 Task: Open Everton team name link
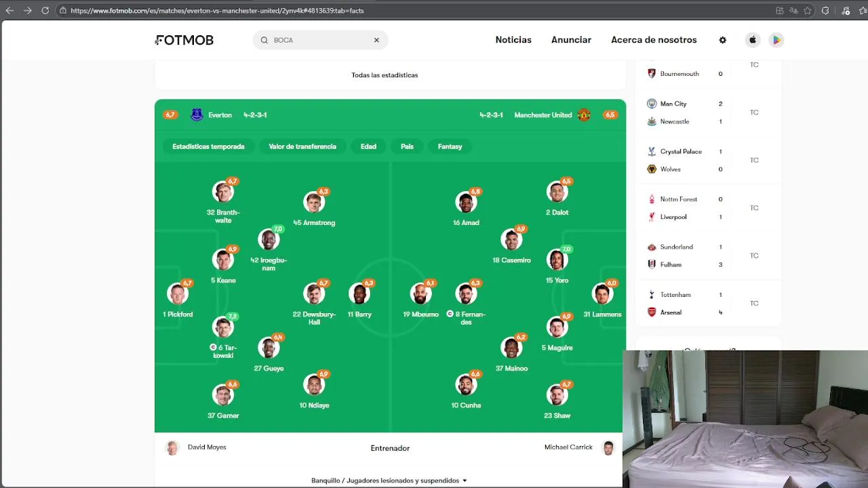pos(220,115)
